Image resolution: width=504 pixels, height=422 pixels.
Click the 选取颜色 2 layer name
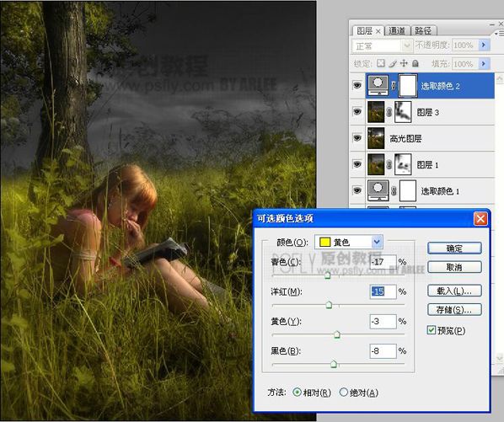(440, 86)
